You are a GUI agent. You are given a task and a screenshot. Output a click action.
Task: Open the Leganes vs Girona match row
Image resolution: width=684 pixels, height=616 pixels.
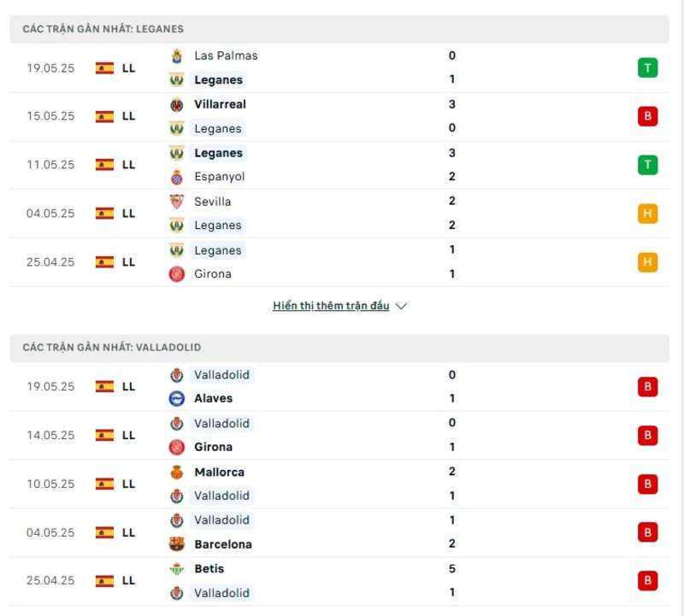tap(342, 262)
